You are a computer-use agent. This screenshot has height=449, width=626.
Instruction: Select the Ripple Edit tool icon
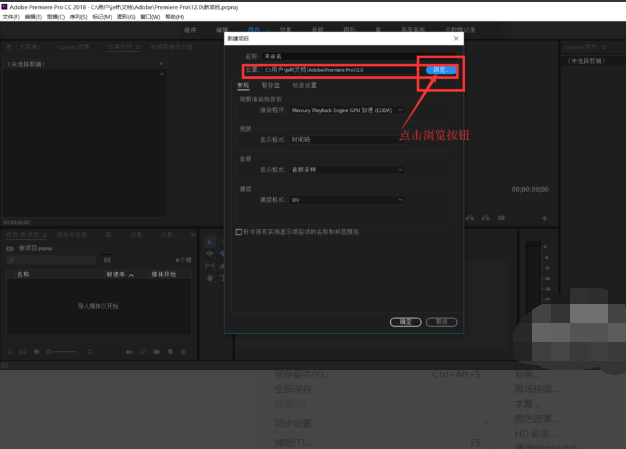210,254
